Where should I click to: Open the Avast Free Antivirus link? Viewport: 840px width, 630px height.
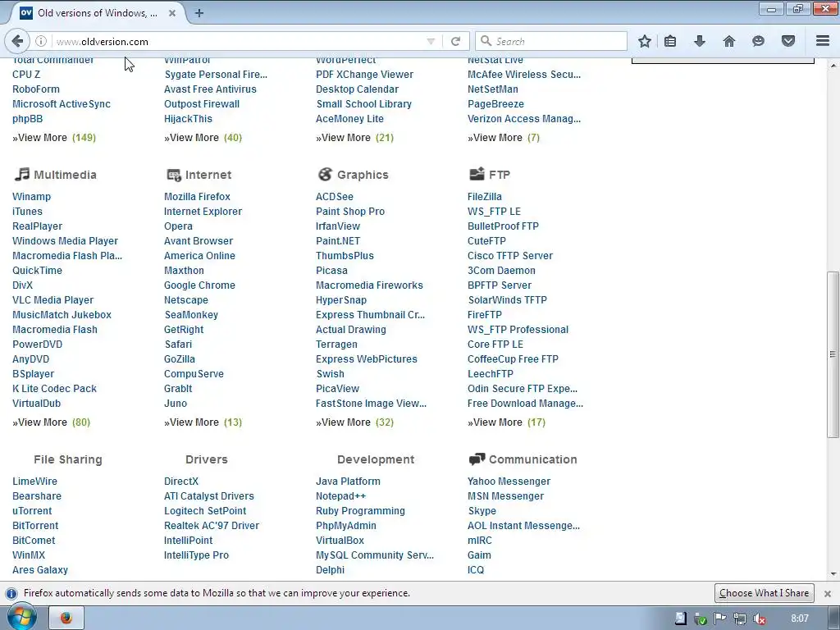point(210,89)
